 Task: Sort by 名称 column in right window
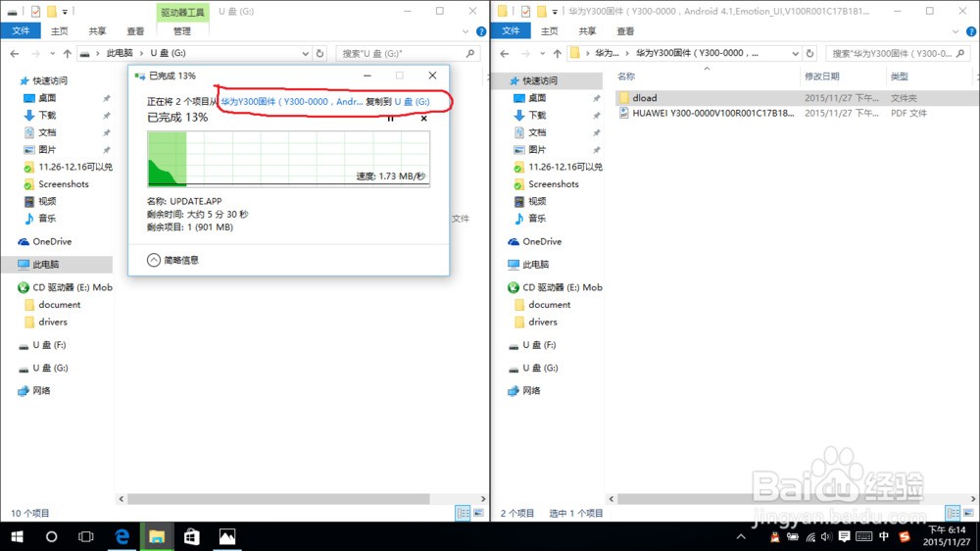tap(626, 76)
